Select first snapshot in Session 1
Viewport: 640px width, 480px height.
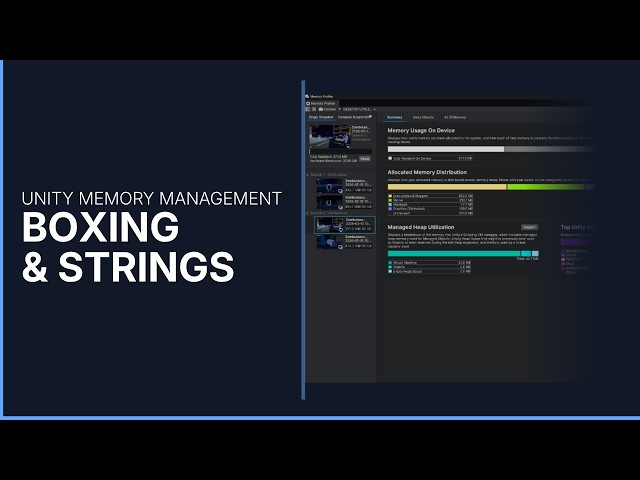344,185
